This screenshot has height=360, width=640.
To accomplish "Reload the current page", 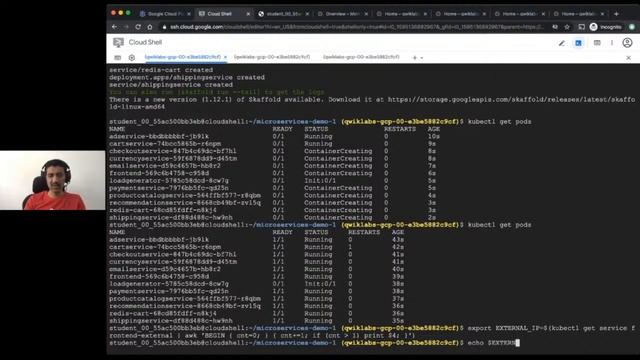I will tap(138, 27).
